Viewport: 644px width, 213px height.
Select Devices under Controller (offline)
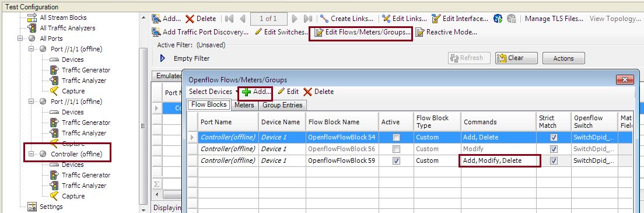(x=73, y=165)
